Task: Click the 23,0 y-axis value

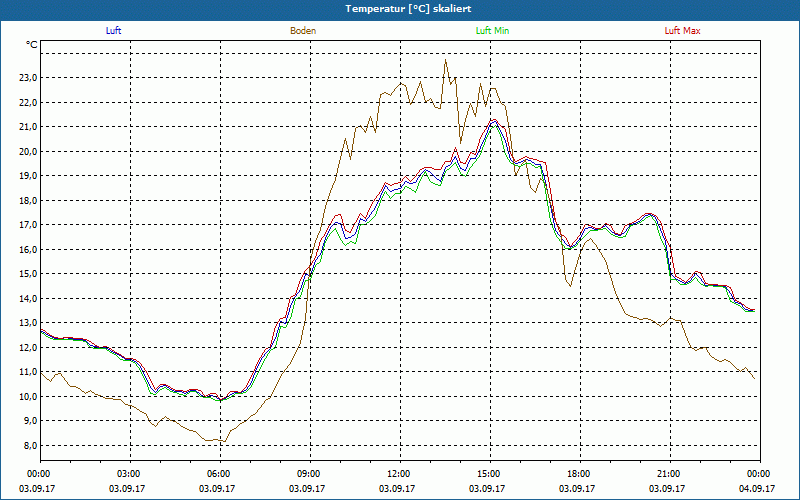Action: click(x=29, y=78)
